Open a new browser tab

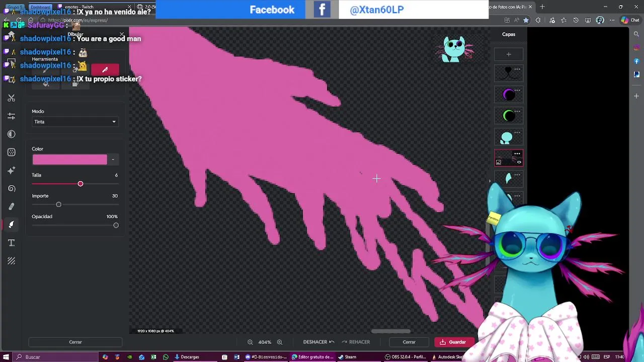(x=542, y=7)
